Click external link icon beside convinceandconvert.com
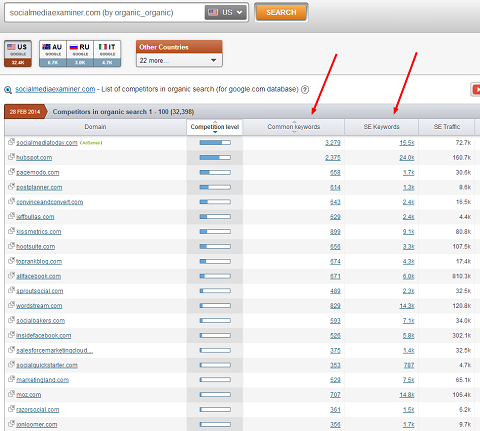The image size is (480, 431). click(11, 201)
